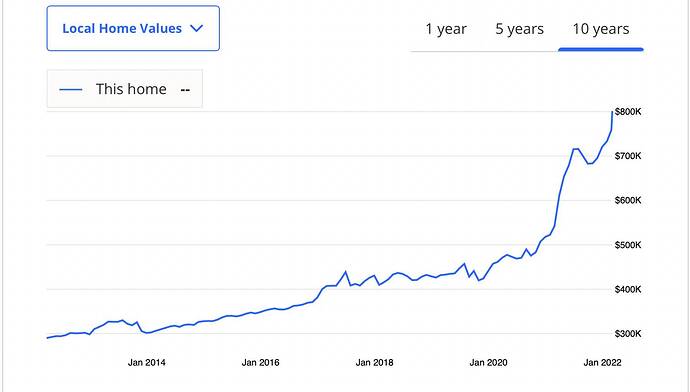Screen dimensions: 690x392
Task: Click the Jan 2014 axis label
Action: pos(147,363)
